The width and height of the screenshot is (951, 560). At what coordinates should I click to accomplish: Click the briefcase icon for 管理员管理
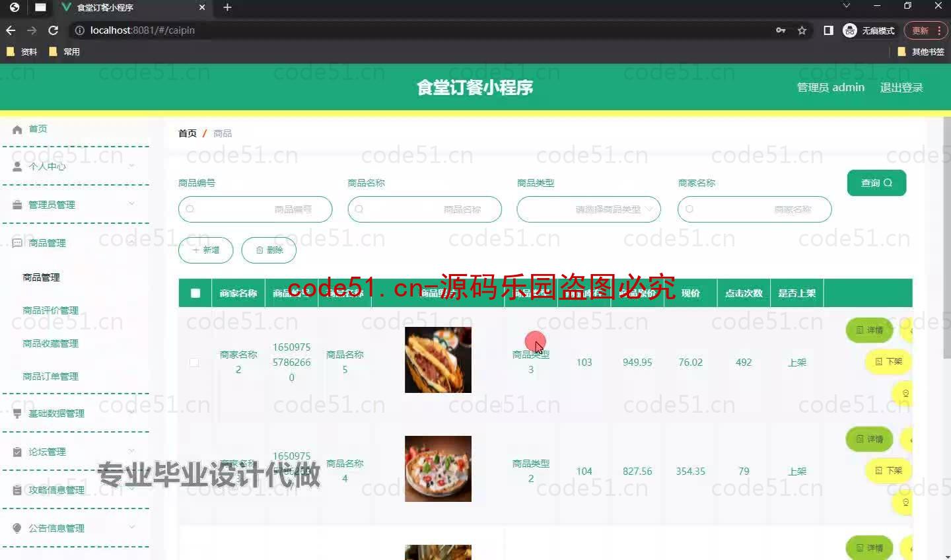pyautogui.click(x=17, y=205)
